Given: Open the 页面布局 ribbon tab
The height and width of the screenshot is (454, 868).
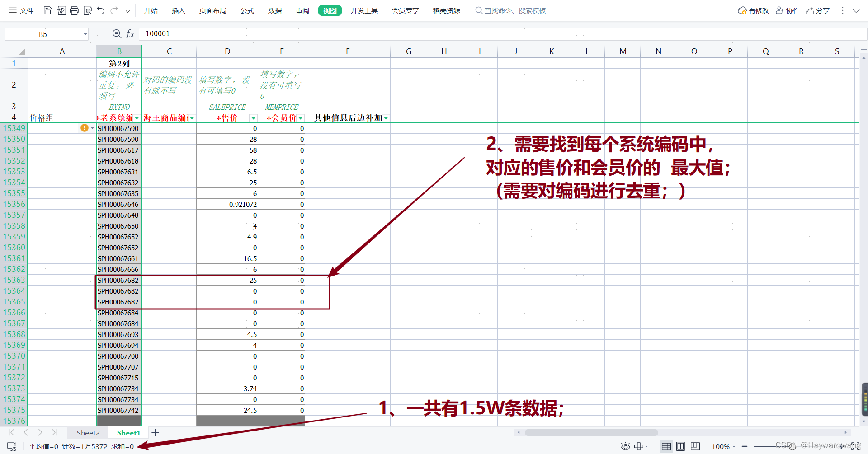Looking at the screenshot, I should tap(213, 10).
